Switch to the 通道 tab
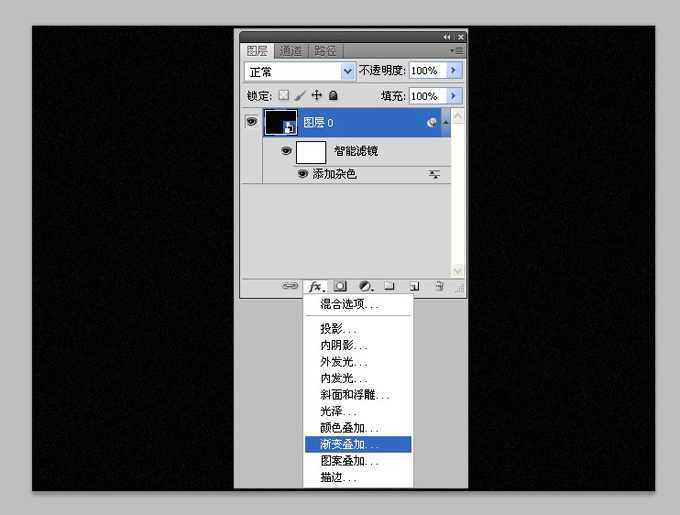 click(x=291, y=51)
